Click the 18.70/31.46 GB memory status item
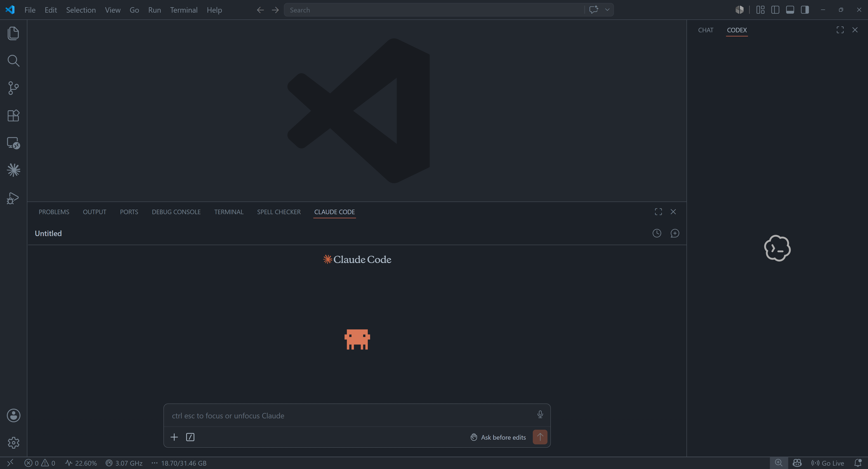Image resolution: width=868 pixels, height=469 pixels. point(179,463)
